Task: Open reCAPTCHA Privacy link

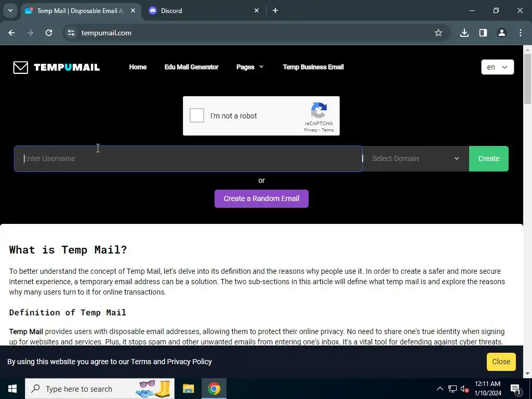Action: pos(311,130)
